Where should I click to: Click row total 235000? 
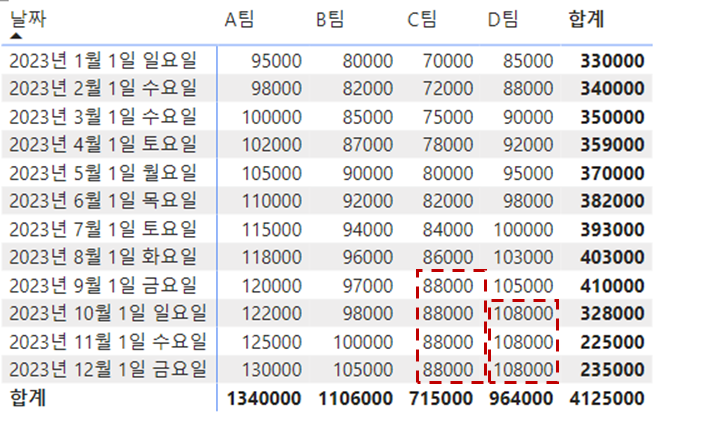[x=612, y=370]
